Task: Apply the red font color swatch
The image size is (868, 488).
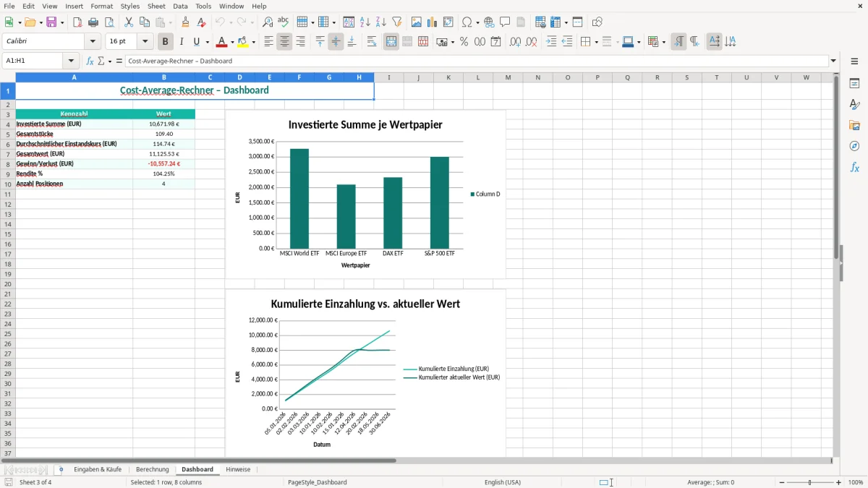Action: 223,42
